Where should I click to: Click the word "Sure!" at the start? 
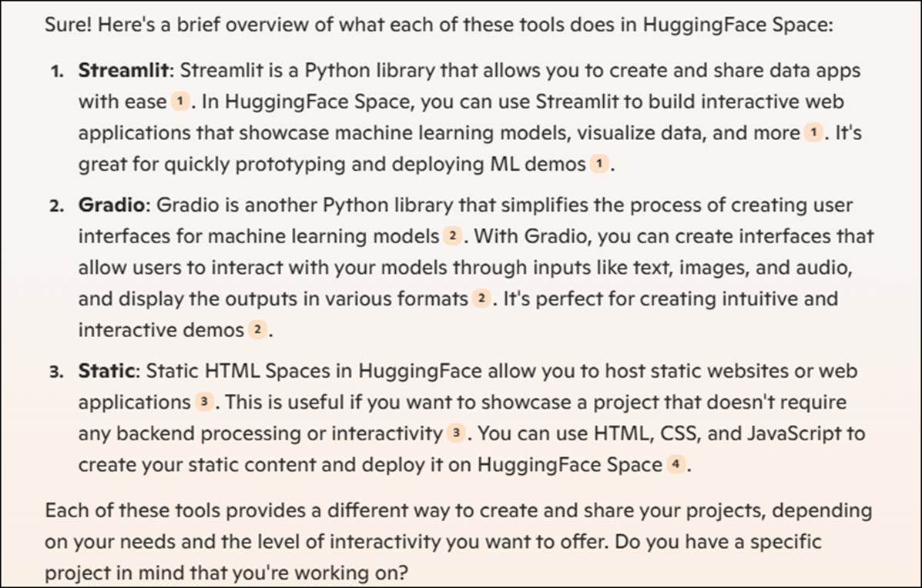(x=68, y=25)
